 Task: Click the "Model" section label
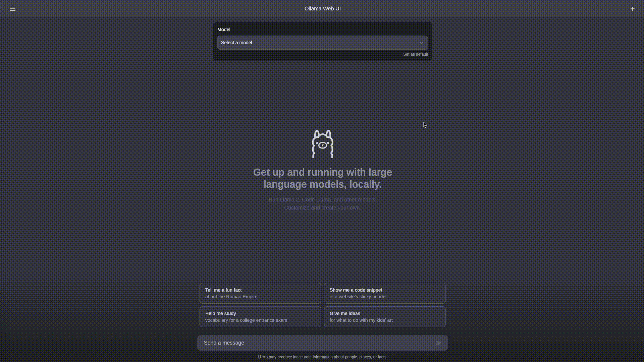[x=224, y=29]
